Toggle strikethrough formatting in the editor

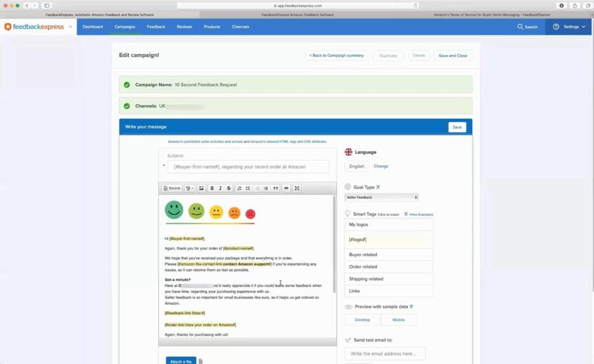(x=229, y=188)
